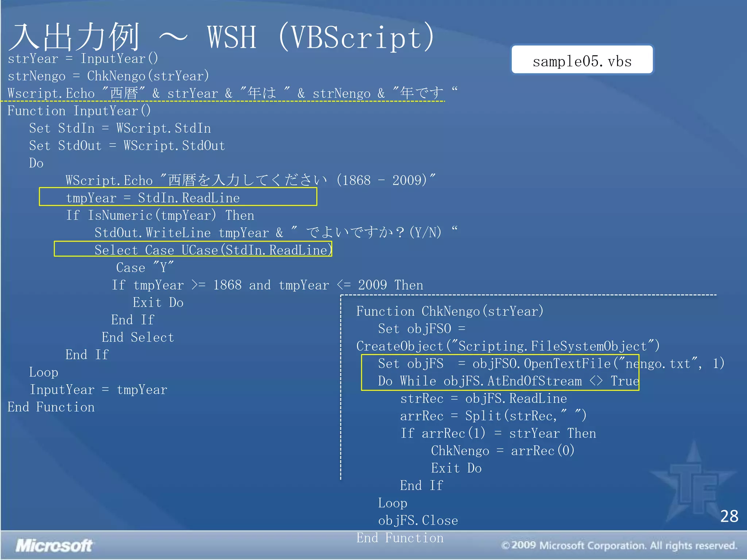Click the Microsoft logo in footer
This screenshot has height=560, width=747.
[54, 546]
